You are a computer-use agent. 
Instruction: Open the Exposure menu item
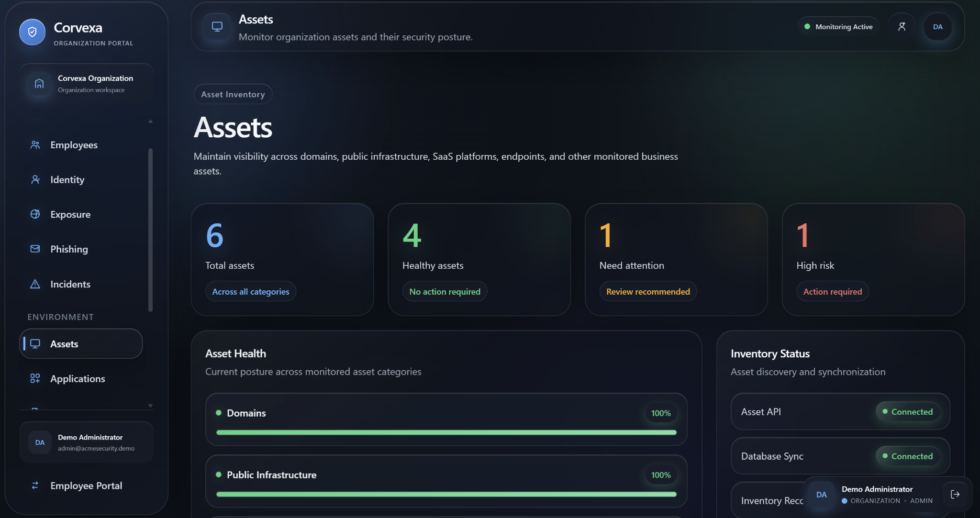point(81,214)
